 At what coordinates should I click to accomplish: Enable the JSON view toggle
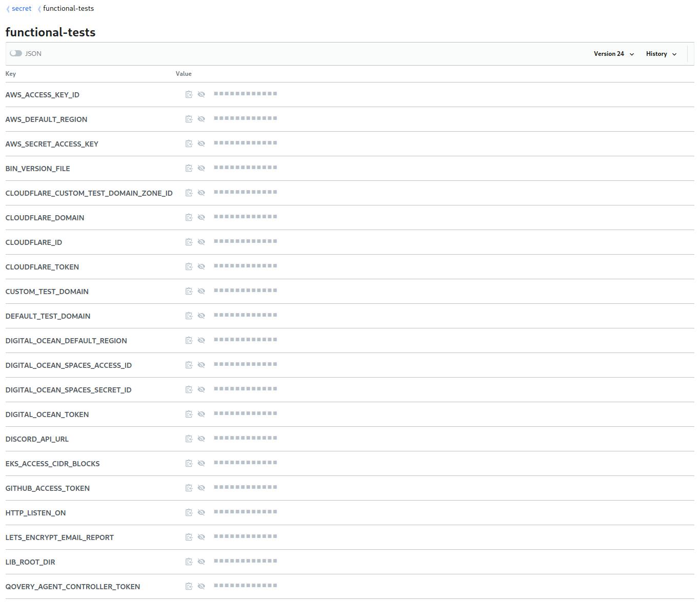pyautogui.click(x=16, y=53)
